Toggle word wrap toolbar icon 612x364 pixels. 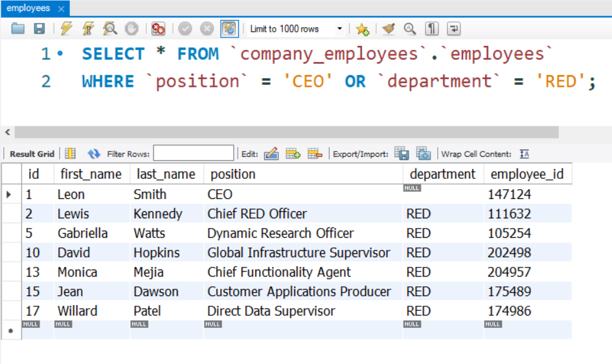453,29
